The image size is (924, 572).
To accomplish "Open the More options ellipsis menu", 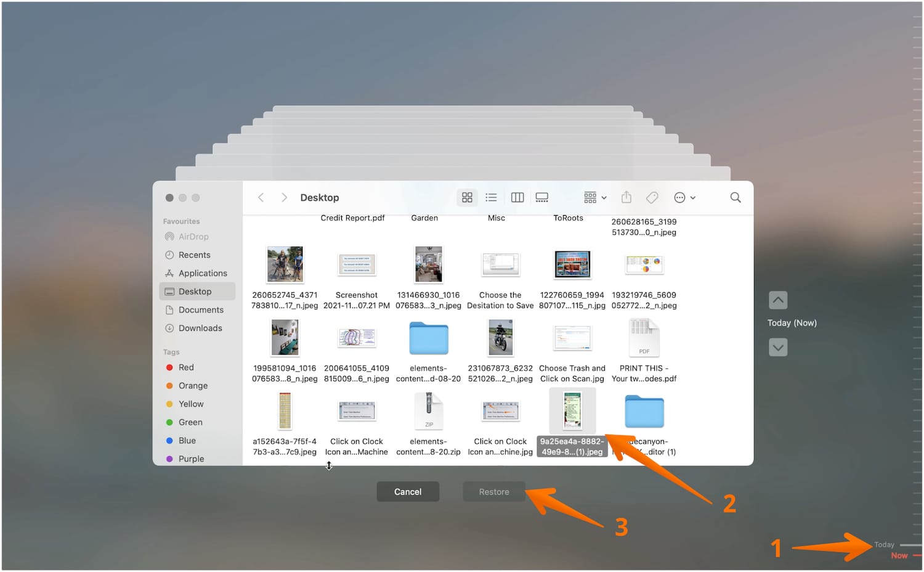I will (679, 197).
